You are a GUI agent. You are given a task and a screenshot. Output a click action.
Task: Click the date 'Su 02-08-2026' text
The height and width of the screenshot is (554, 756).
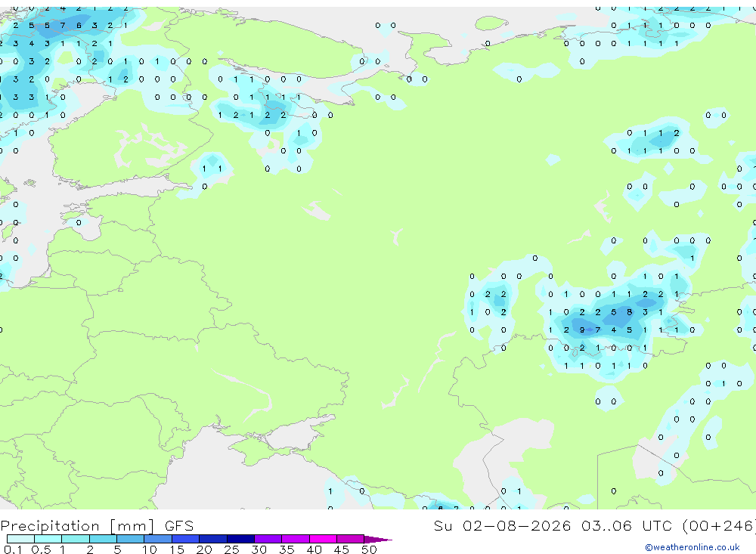coord(502,525)
